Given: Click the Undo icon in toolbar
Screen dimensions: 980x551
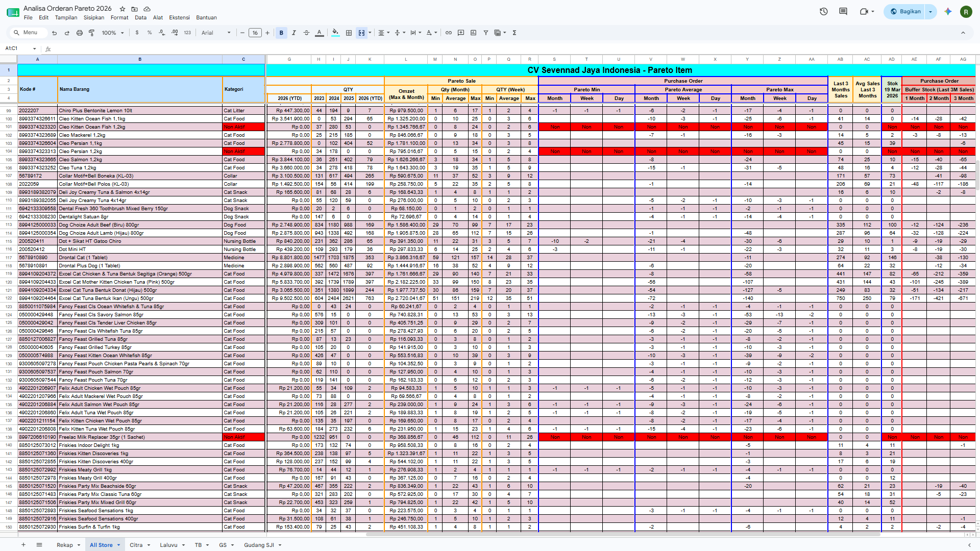Looking at the screenshot, I should pyautogui.click(x=54, y=33).
